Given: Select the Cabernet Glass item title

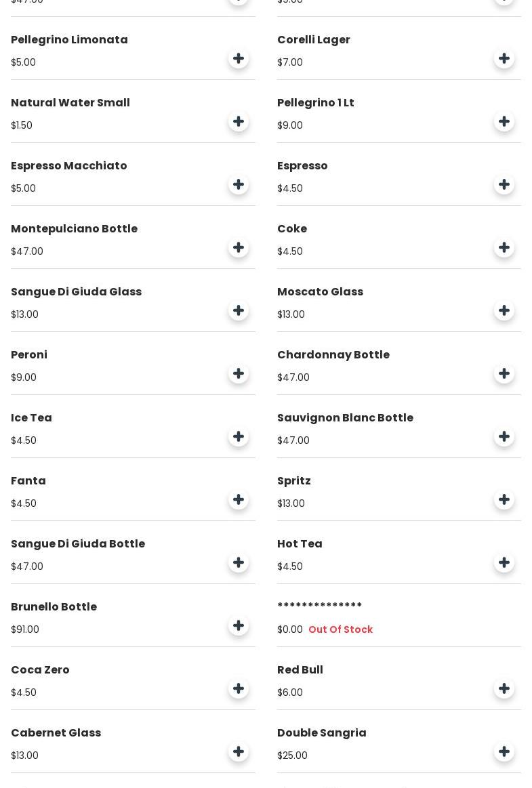Looking at the screenshot, I should pyautogui.click(x=56, y=733).
